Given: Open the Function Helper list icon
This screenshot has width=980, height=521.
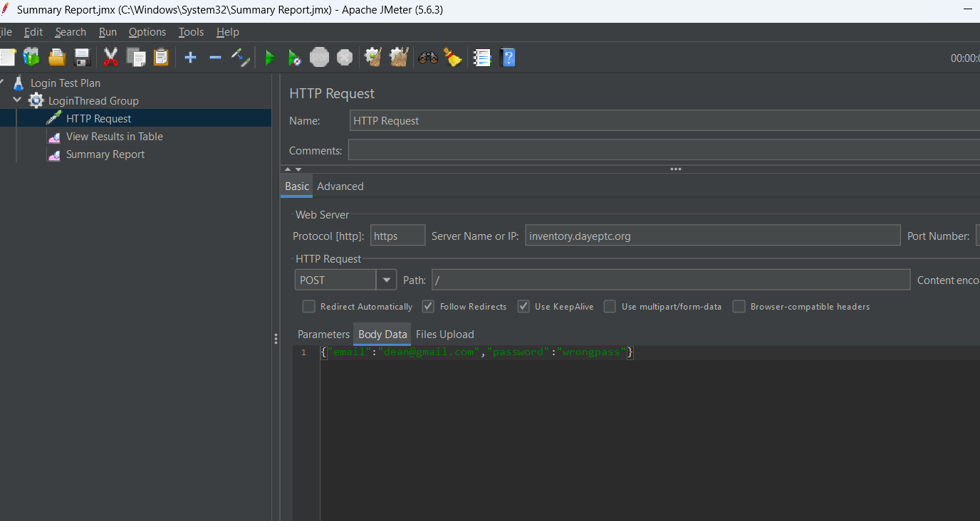Looking at the screenshot, I should click(x=482, y=58).
